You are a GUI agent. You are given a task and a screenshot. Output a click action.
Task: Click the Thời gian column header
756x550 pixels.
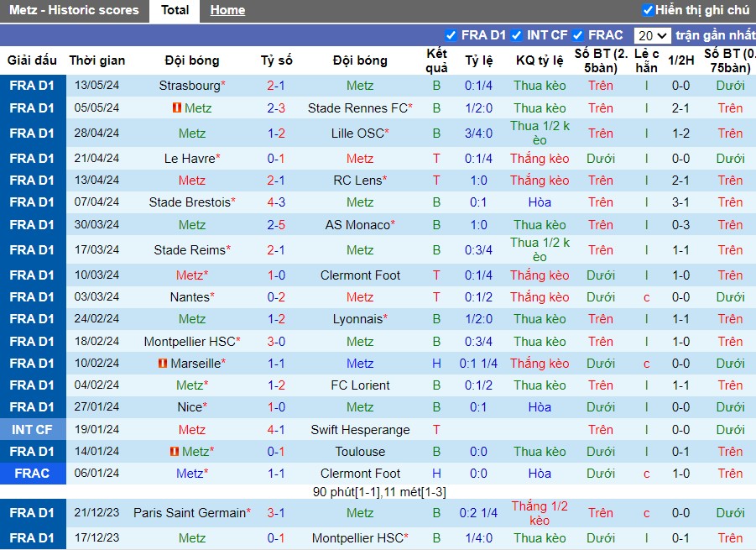96,60
